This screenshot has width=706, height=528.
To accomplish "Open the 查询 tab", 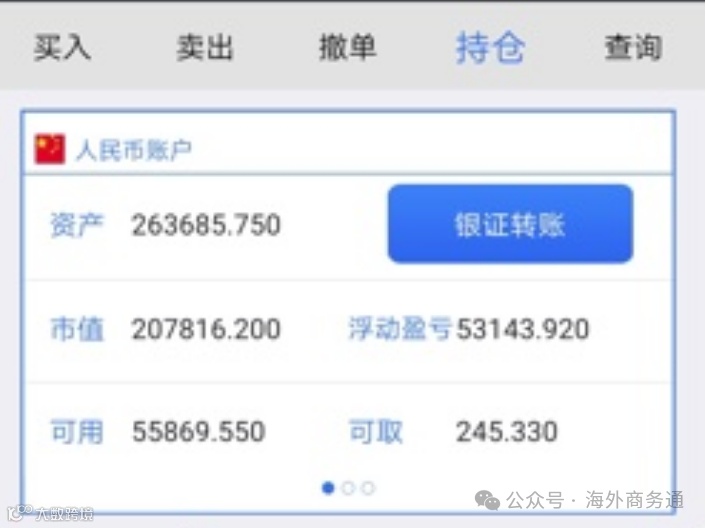I will (x=633, y=47).
